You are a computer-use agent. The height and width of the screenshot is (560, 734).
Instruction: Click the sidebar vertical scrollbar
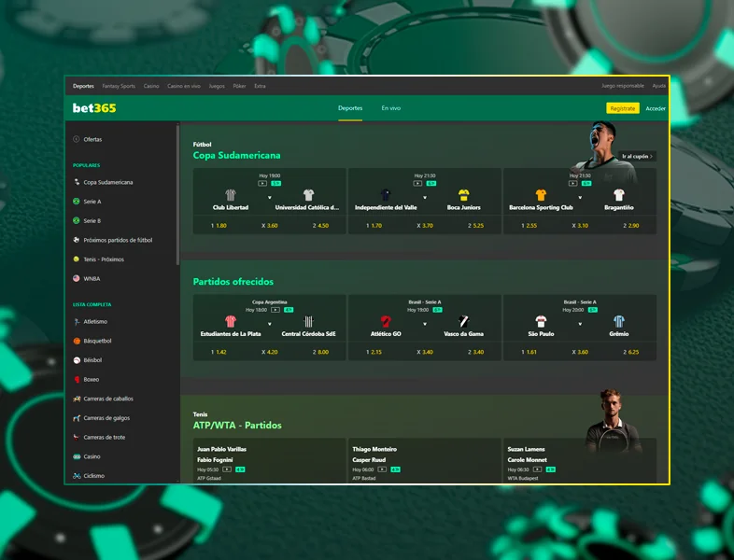point(177,196)
